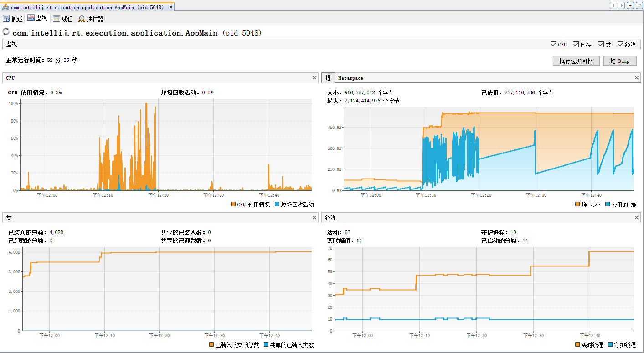This screenshot has height=353, width=644.
Task: Click the Java icon on AppMain tab
Action: tap(5, 7)
